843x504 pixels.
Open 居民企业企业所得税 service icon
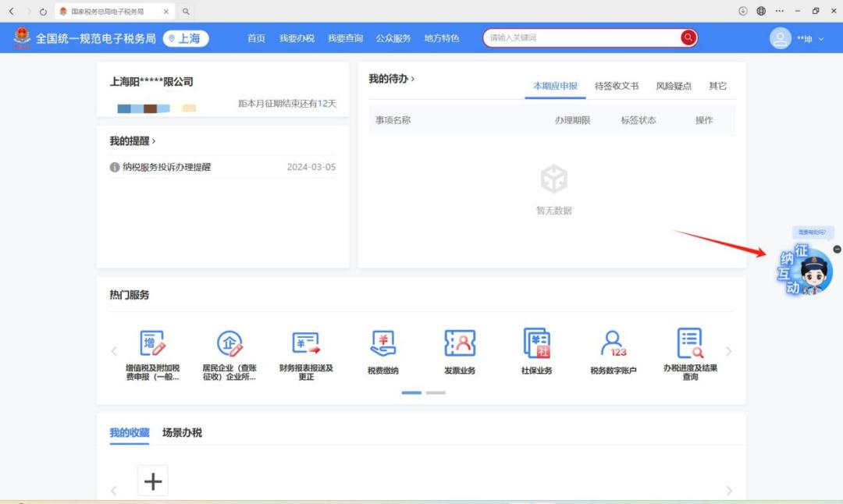(x=229, y=343)
